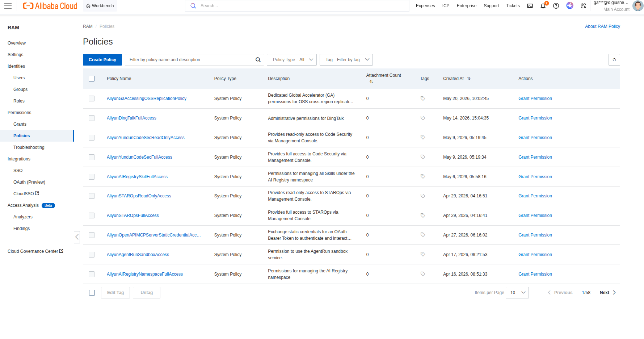
Task: Check the AliyunSTAROpsFullAccess row checkbox
Action: 92,215
